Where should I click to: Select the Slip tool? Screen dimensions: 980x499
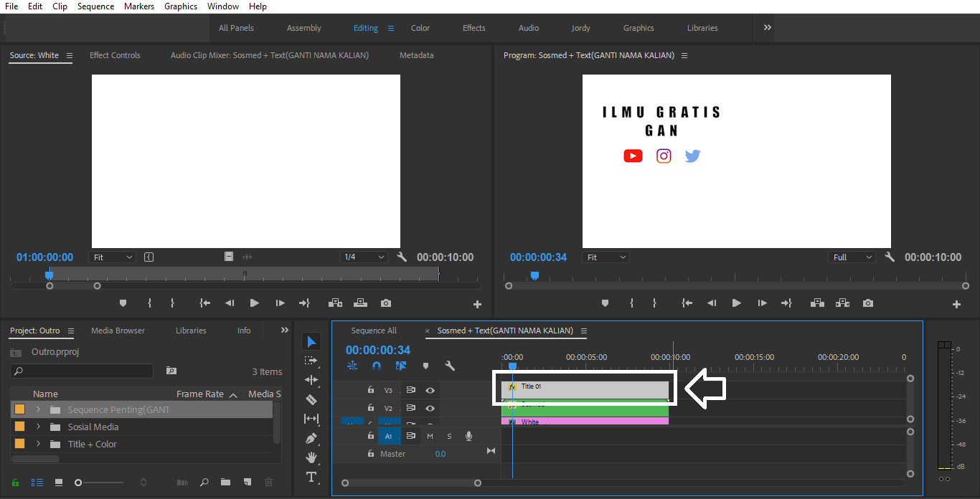point(311,419)
